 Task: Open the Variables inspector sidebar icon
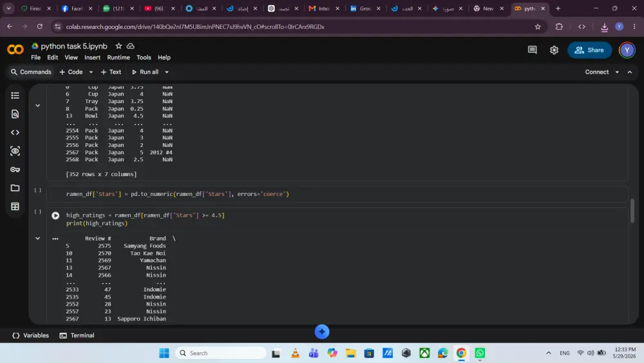15,151
